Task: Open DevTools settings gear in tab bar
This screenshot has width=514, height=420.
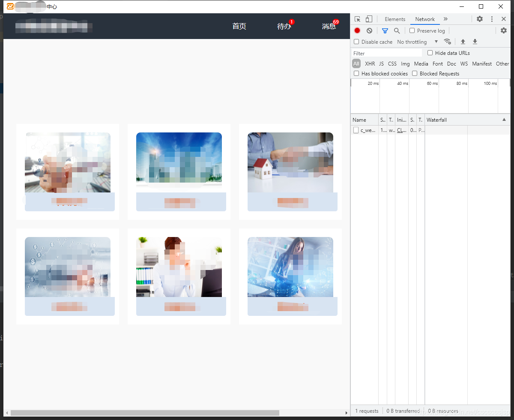Action: 480,19
